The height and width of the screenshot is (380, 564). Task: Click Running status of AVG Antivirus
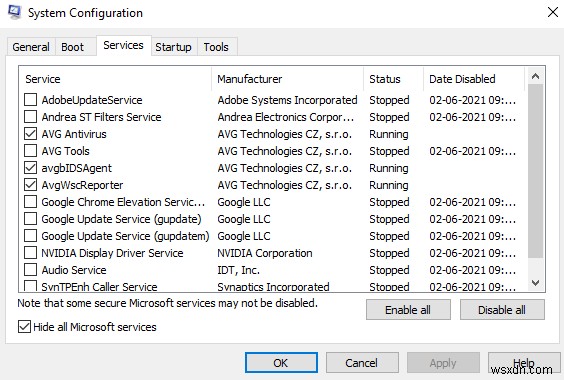pos(389,134)
